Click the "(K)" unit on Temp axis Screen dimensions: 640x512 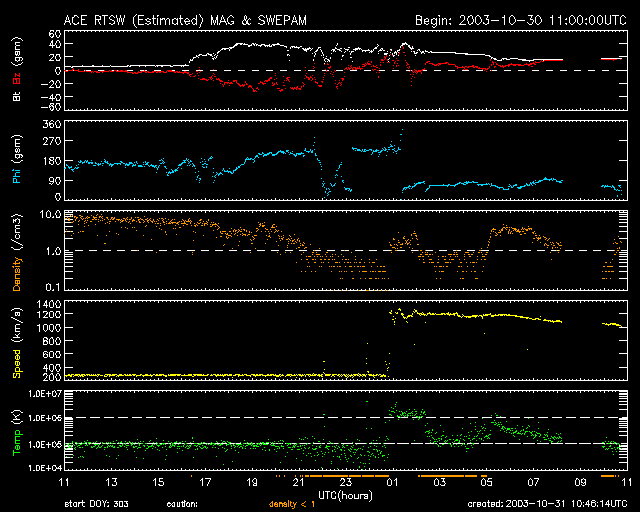pos(17,416)
